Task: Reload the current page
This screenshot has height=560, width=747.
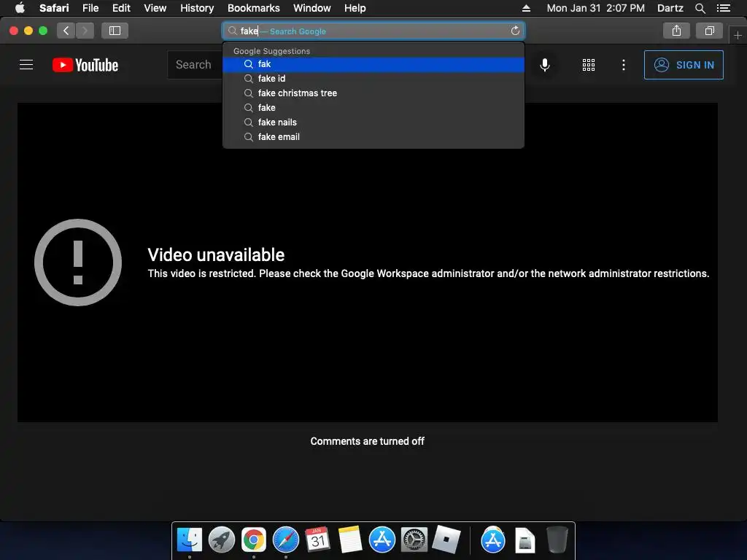Action: [515, 31]
